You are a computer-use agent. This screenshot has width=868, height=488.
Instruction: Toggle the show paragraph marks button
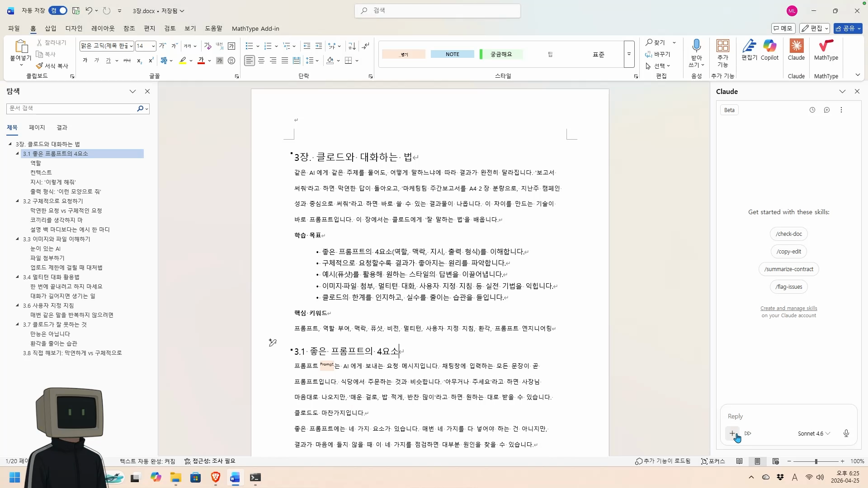366,46
